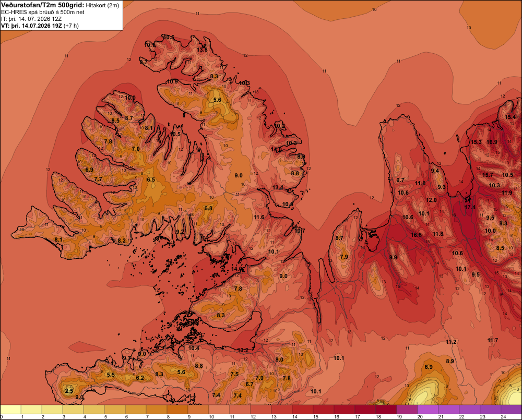Click the 6.2 temperature value
The height and width of the screenshot is (420, 522).
point(140,378)
